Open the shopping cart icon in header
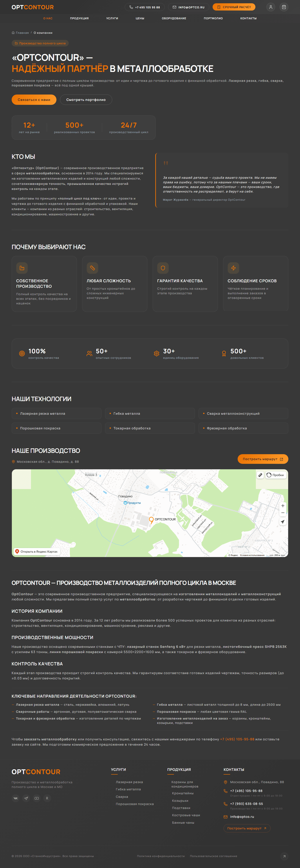This screenshot has height=868, width=300. coord(284,7)
